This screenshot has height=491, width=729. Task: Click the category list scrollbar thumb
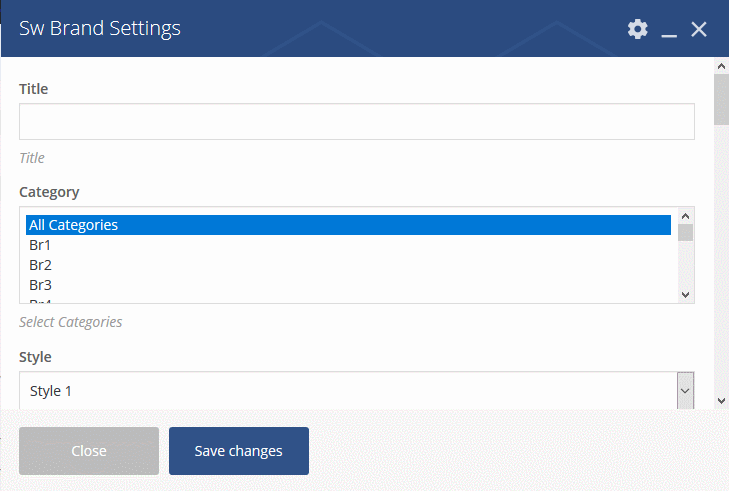tap(685, 232)
